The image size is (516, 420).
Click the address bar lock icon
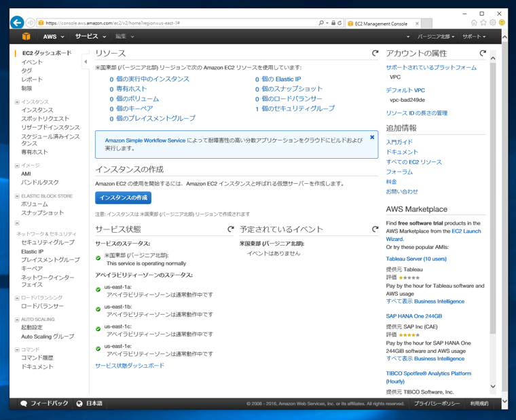coord(333,23)
